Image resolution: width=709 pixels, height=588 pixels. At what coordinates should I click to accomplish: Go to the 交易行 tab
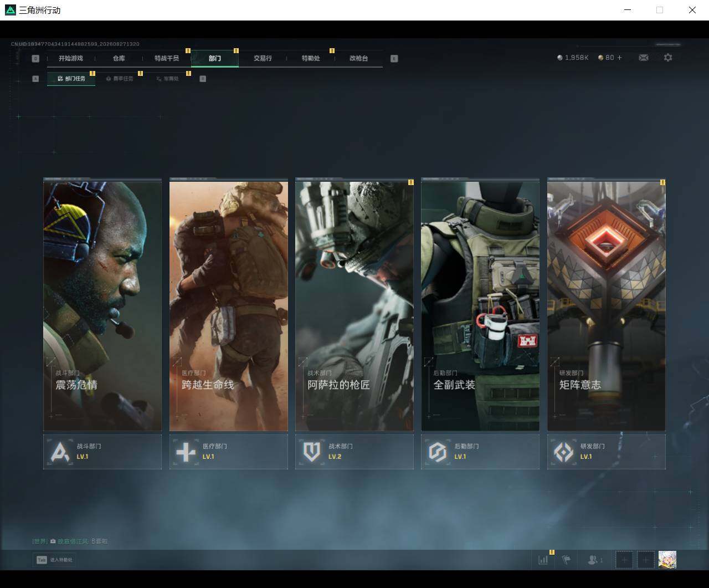[x=263, y=58]
